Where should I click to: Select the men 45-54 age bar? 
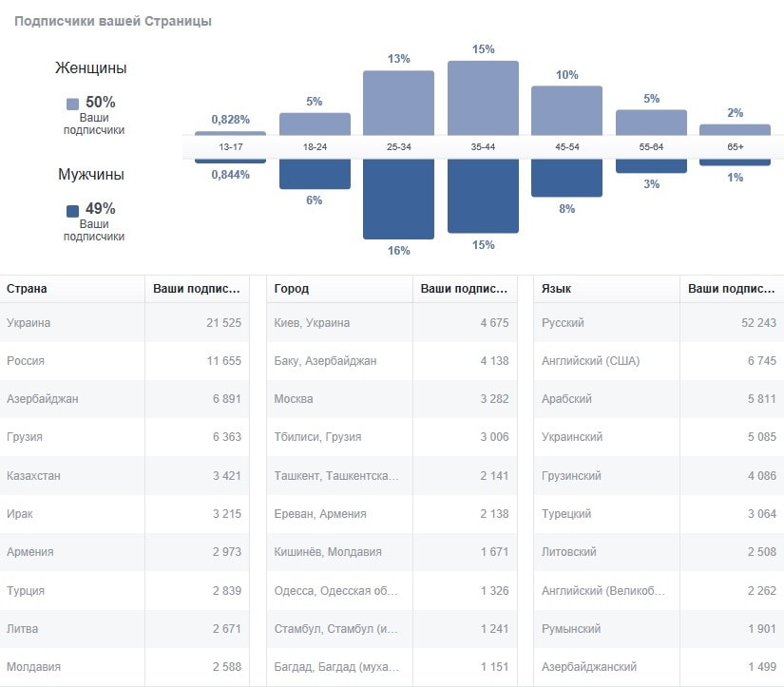[566, 178]
